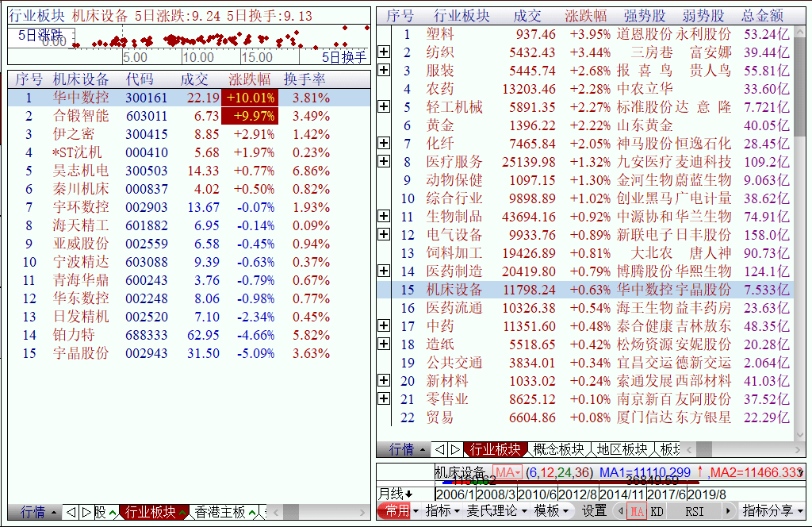Click right panel horizontal scrollbar thumb
Image resolution: width=812 pixels, height=527 pixels.
(704, 448)
